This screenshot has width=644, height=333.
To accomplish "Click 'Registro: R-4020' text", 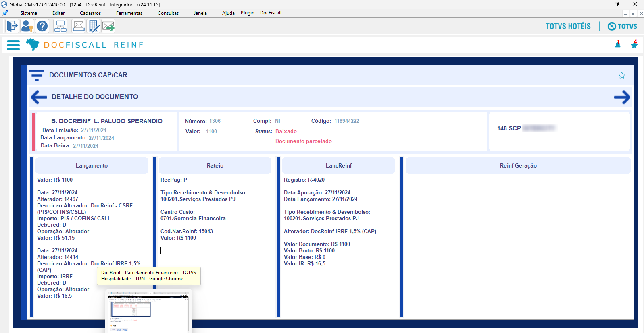I will 304,180.
